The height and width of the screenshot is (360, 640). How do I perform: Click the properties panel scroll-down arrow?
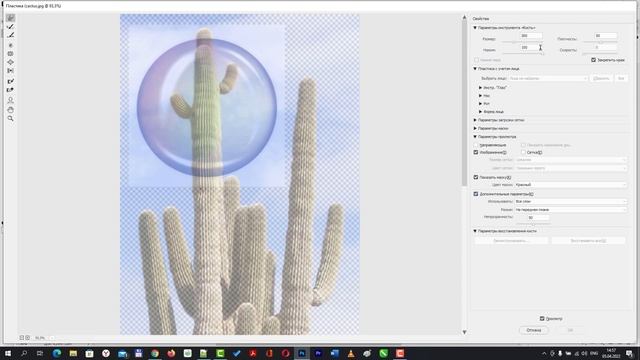pos(464,332)
